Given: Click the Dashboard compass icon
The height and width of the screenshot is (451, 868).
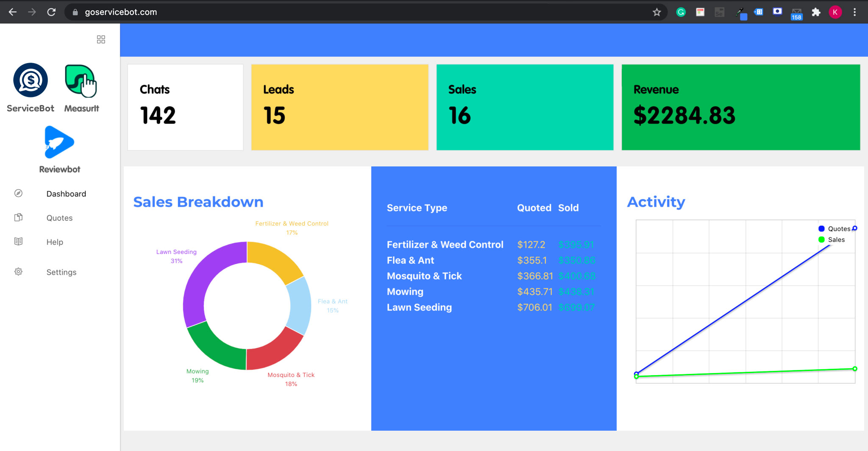Looking at the screenshot, I should [18, 194].
